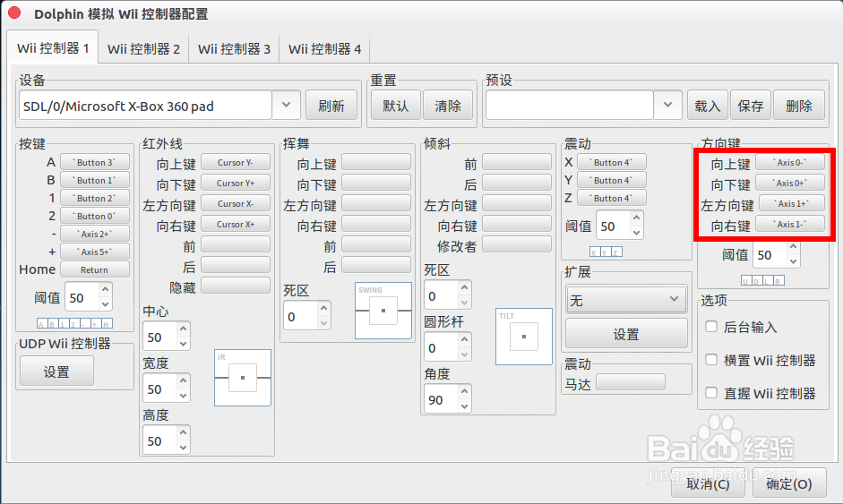Click the IR center value field
This screenshot has width=843, height=504.
point(159,337)
